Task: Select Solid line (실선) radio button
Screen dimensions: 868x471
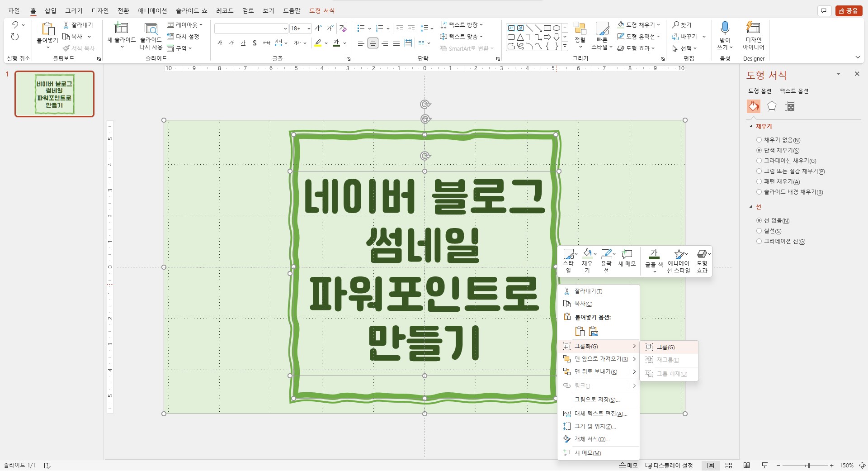Action: pos(759,231)
